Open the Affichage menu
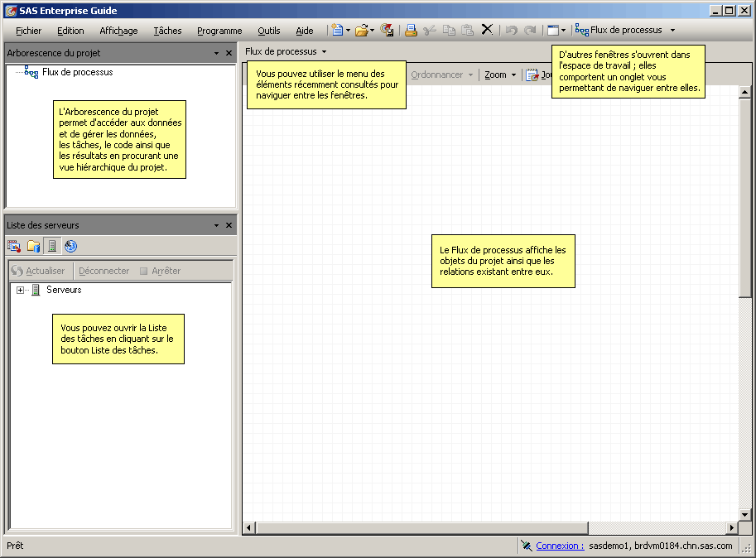Viewport: 756px width, 558px height. [118, 31]
